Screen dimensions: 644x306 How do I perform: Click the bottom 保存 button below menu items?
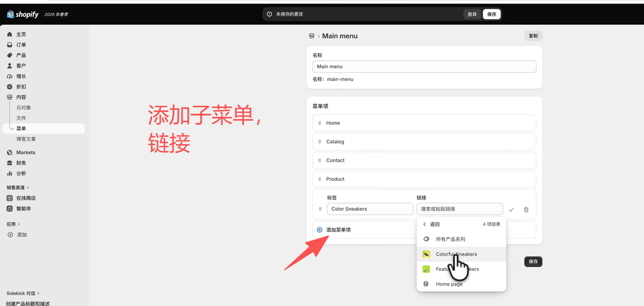point(533,261)
